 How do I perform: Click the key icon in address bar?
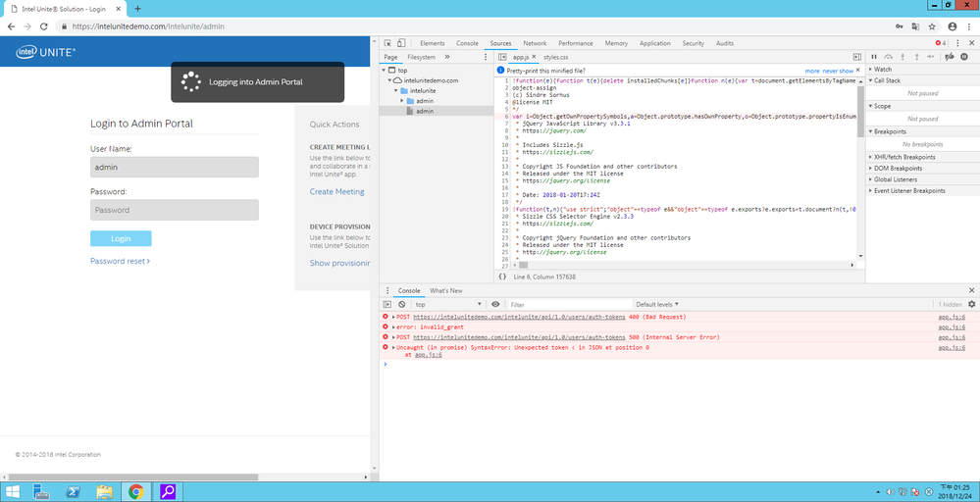[899, 26]
